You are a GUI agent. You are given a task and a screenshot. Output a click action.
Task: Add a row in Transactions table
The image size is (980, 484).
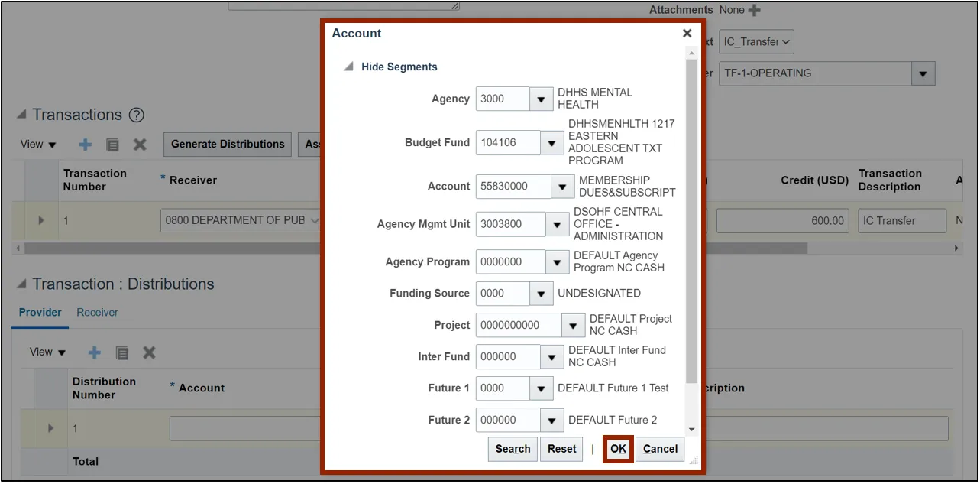(x=86, y=144)
